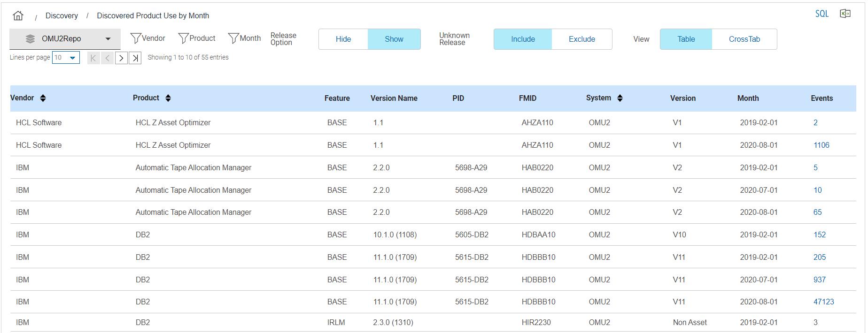Hide the Release Option
This screenshot has width=868, height=333.
[343, 39]
